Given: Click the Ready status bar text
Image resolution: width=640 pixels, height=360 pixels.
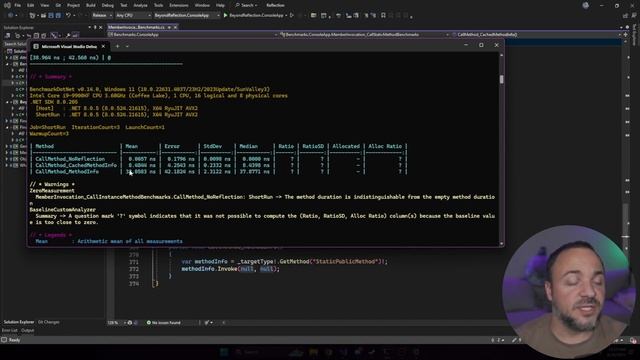Looking at the screenshot, I should [14, 340].
